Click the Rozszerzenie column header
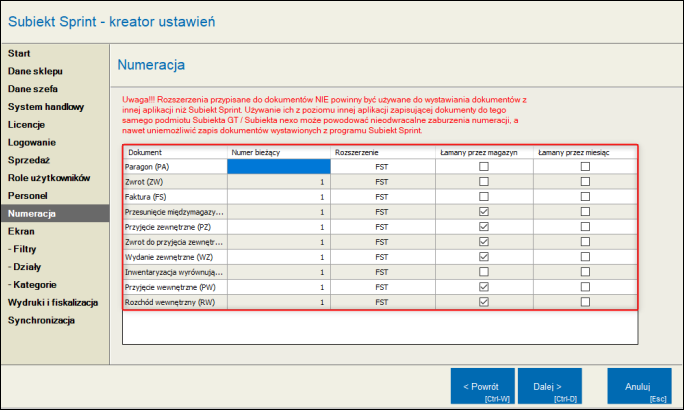This screenshot has height=410, width=684. 383,152
